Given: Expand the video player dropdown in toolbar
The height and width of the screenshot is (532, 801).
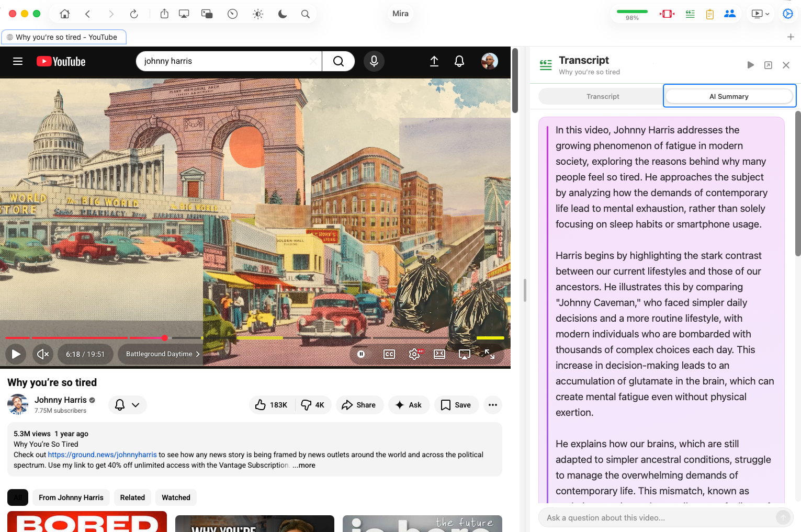Looking at the screenshot, I should [760, 14].
